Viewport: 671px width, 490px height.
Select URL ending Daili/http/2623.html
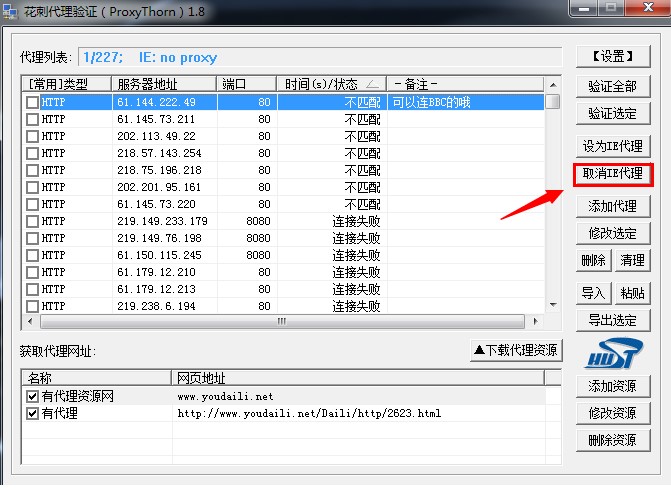click(x=309, y=413)
